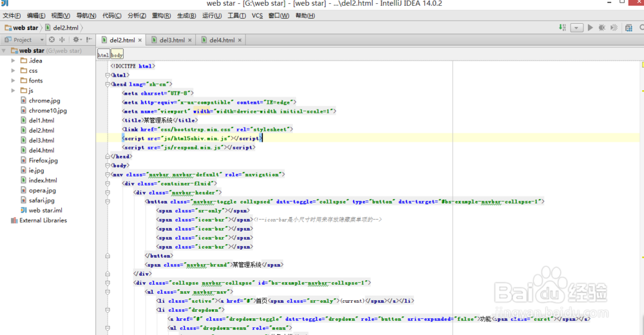Close the del2.html tab
This screenshot has height=335, width=644.
coord(140,41)
